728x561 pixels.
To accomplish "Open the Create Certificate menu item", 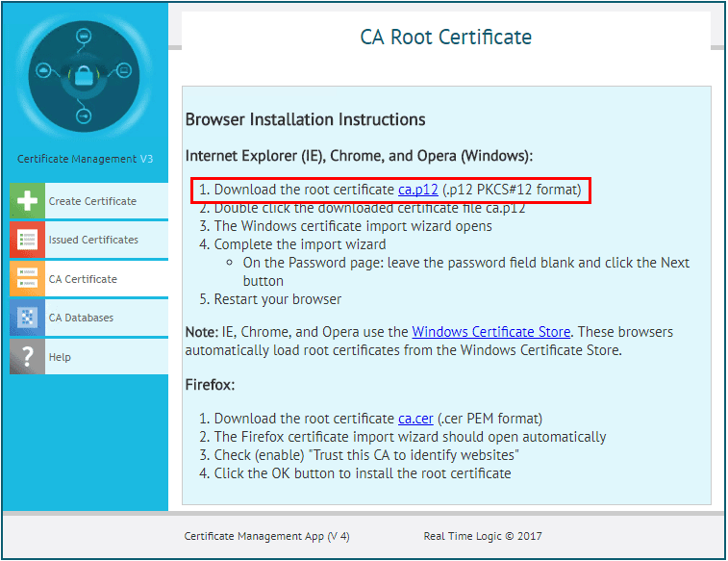I will point(89,201).
